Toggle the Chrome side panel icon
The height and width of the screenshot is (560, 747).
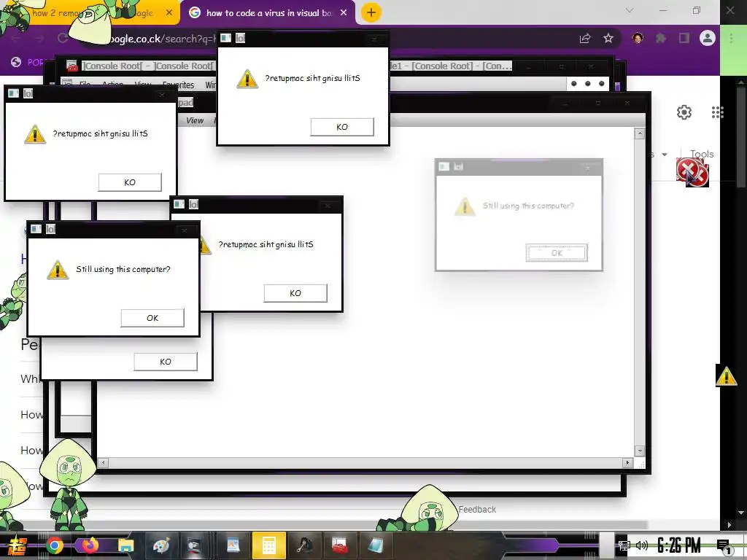[x=684, y=38]
